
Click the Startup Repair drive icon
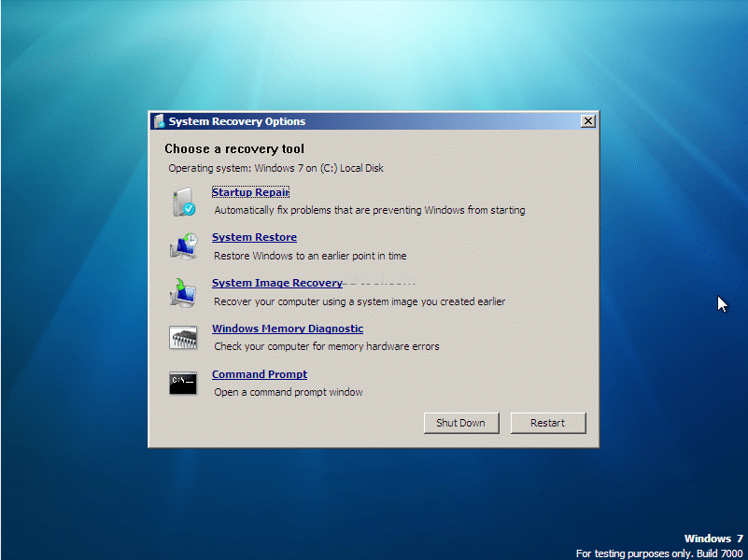[x=184, y=202]
